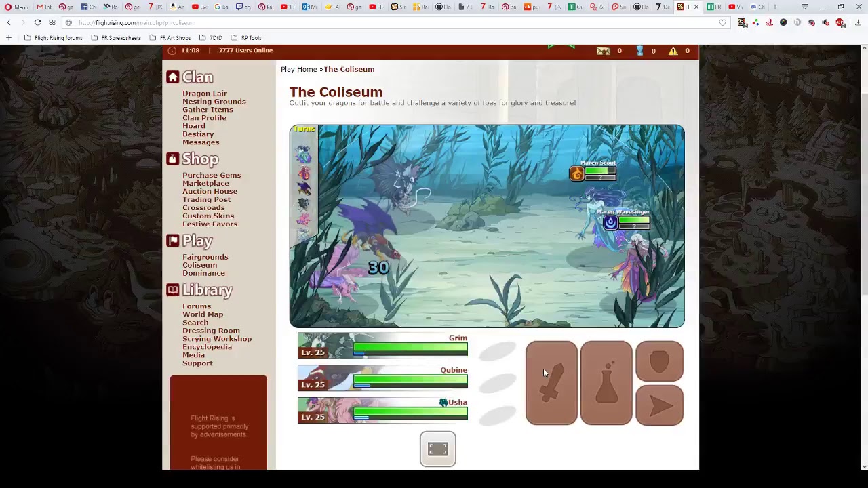The width and height of the screenshot is (868, 488).
Task: Click Maren Wavesinger health bar
Action: [634, 220]
